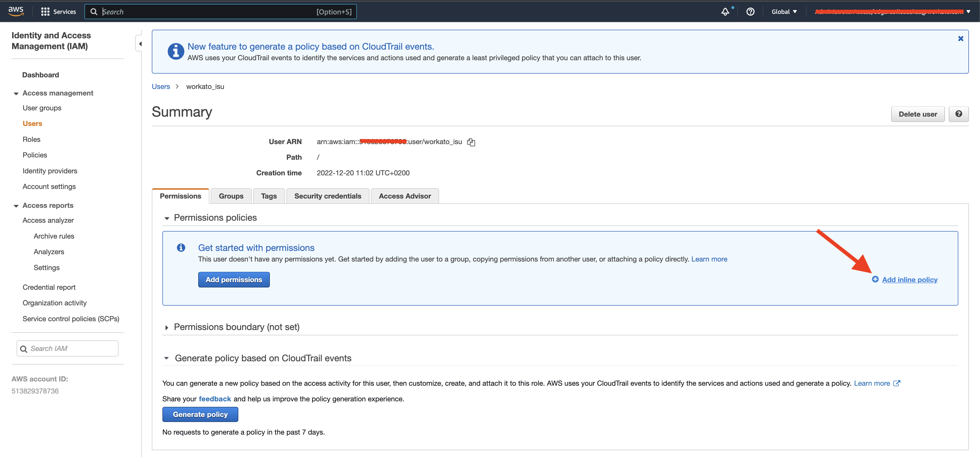Image resolution: width=980 pixels, height=457 pixels.
Task: Open the feedback link
Action: click(x=215, y=399)
